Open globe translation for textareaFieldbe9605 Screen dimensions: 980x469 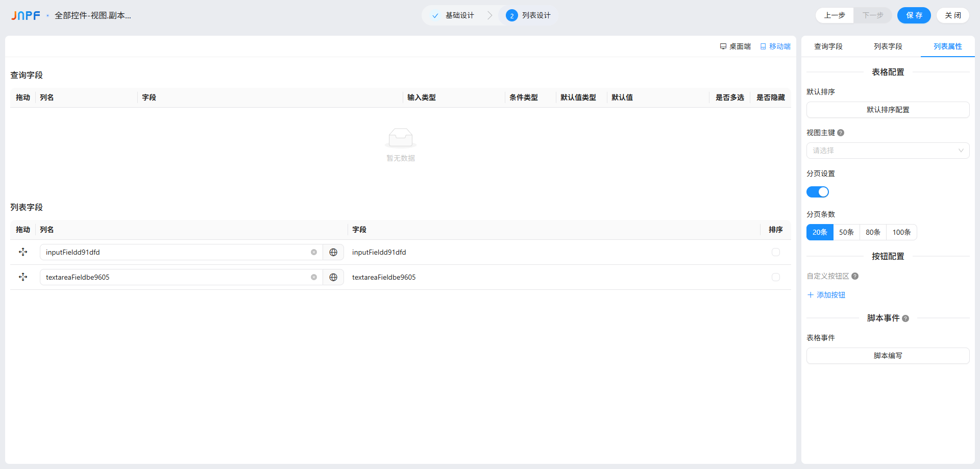pyautogui.click(x=333, y=277)
